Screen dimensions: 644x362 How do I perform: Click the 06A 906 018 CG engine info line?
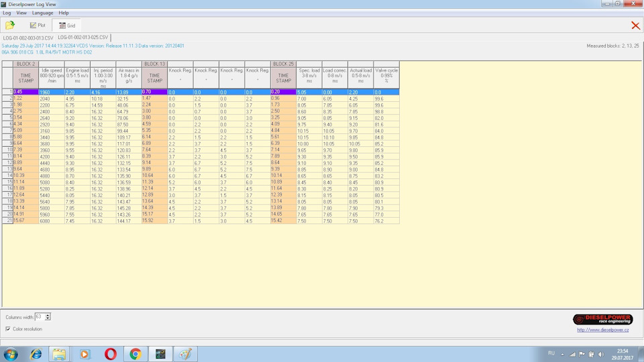click(x=47, y=52)
